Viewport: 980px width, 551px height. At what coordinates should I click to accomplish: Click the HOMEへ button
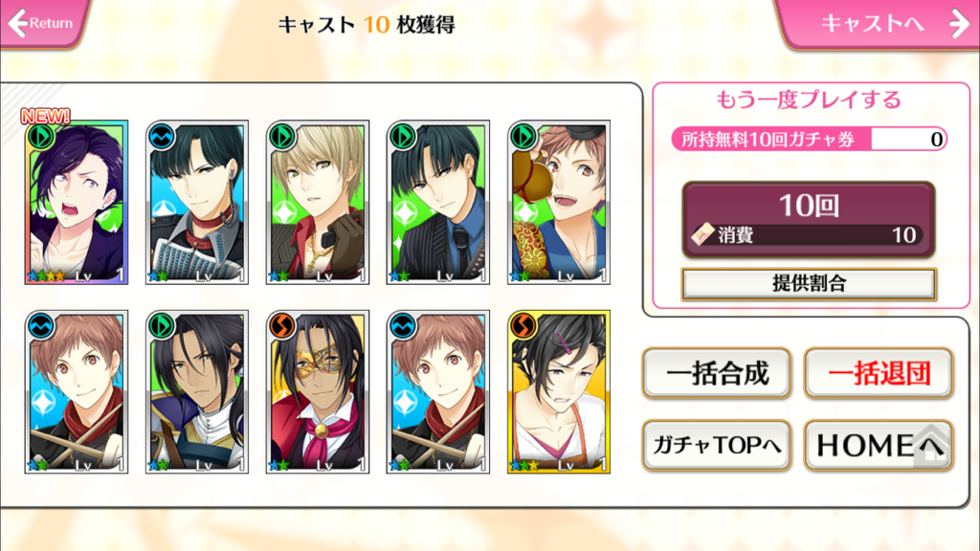click(879, 446)
